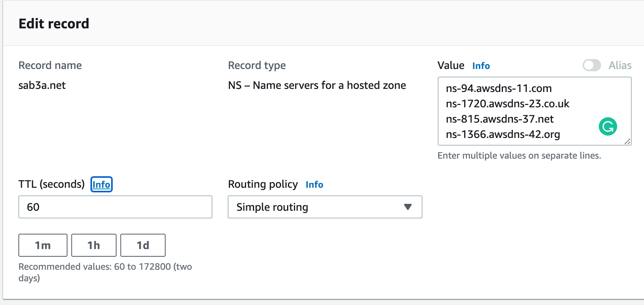The width and height of the screenshot is (644, 305).
Task: Click the ns-94.awsdns-11.com line in Value
Action: pos(498,89)
